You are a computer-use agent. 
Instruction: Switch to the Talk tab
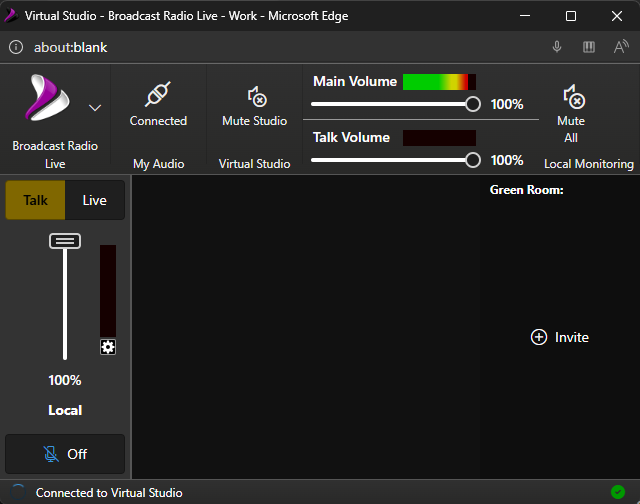[35, 200]
